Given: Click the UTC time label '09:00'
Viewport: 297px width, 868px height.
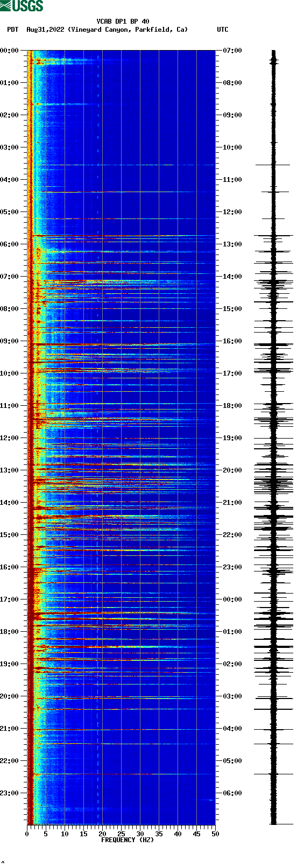Looking at the screenshot, I should click(232, 115).
